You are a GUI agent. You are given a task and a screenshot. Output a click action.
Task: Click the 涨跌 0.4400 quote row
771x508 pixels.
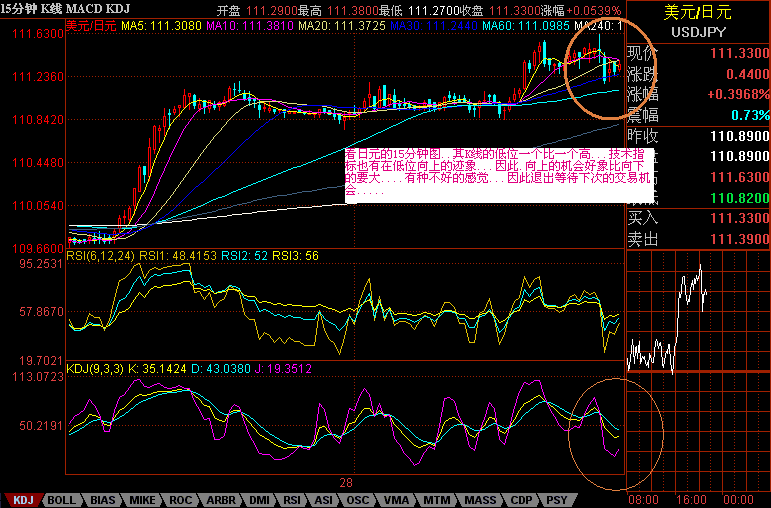(x=698, y=74)
